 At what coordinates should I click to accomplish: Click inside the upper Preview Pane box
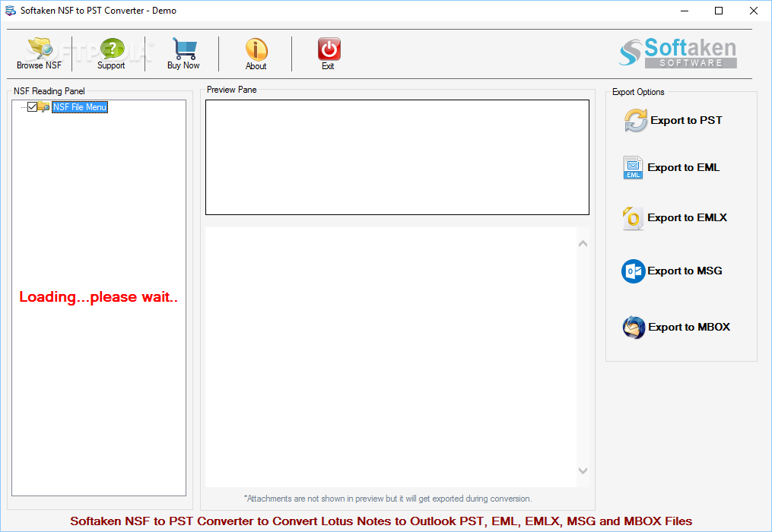tap(397, 157)
